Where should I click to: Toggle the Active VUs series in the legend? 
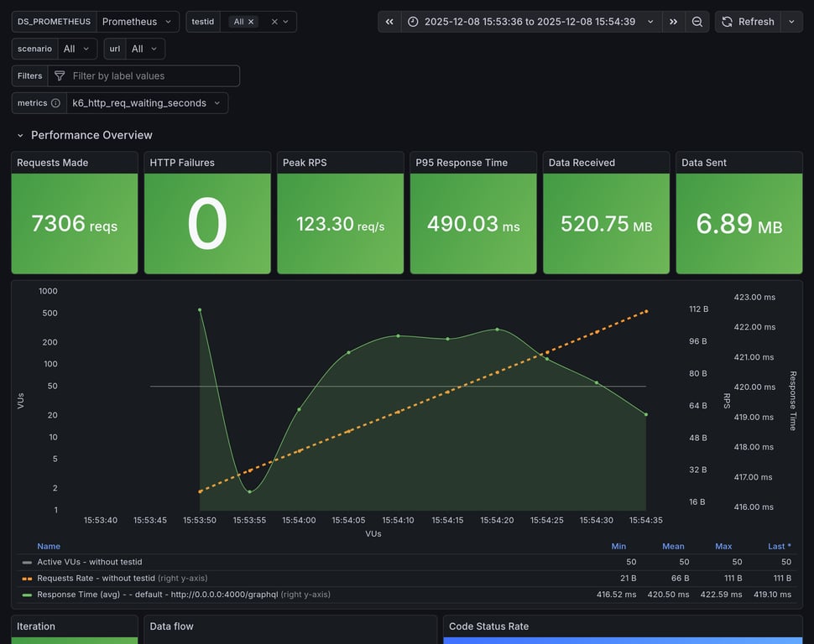[x=92, y=562]
